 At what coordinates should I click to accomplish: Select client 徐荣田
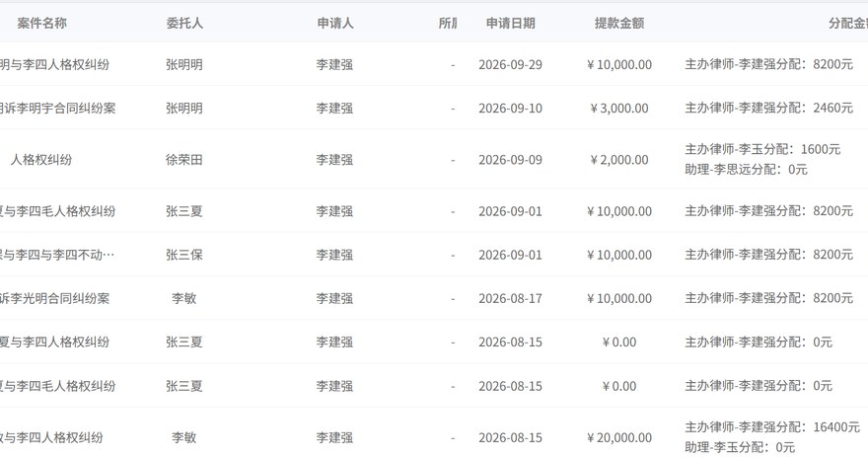184,160
